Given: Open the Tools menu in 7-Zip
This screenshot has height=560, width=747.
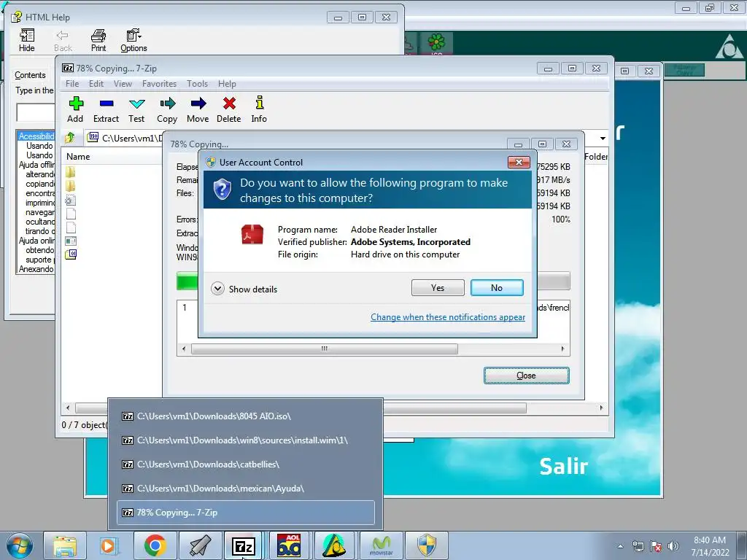Looking at the screenshot, I should pos(197,84).
